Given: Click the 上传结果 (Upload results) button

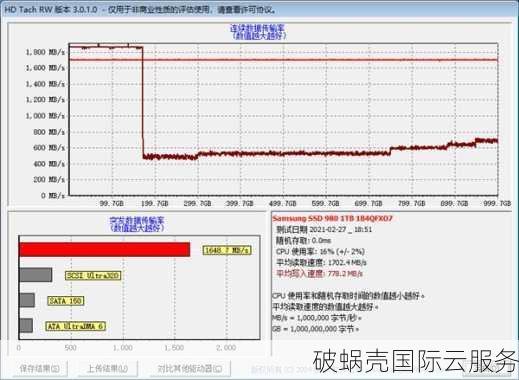Looking at the screenshot, I should tap(107, 368).
